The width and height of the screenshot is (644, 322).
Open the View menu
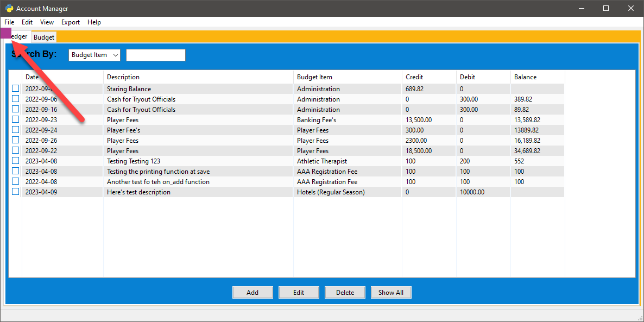click(x=47, y=22)
